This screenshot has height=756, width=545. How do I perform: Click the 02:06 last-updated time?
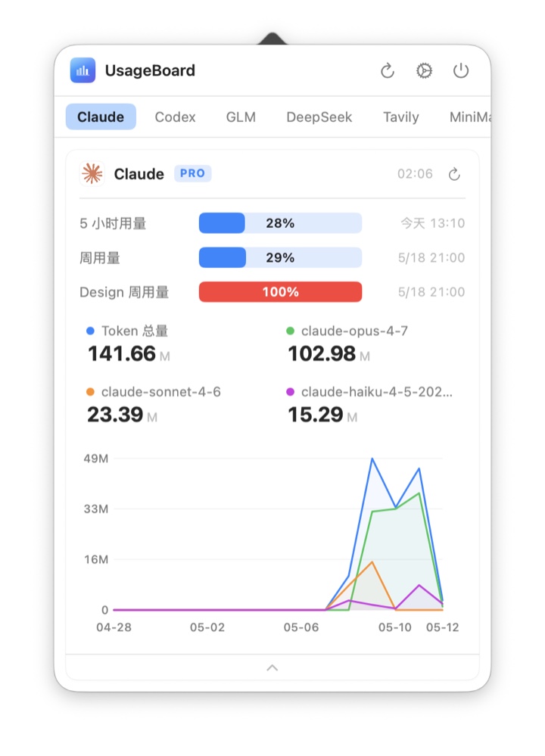(x=415, y=174)
